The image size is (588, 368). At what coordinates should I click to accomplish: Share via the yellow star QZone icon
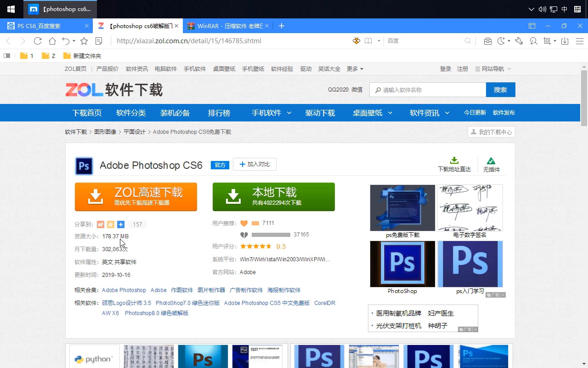pos(111,224)
